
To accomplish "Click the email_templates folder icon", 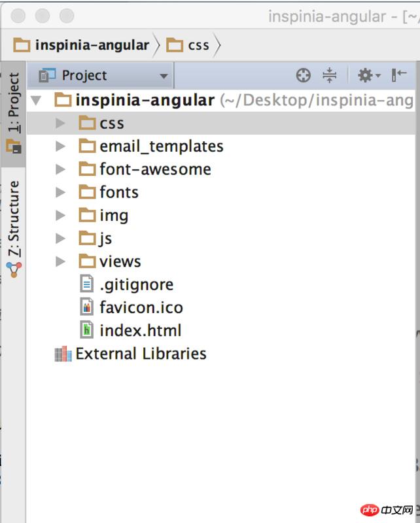I will [88, 146].
